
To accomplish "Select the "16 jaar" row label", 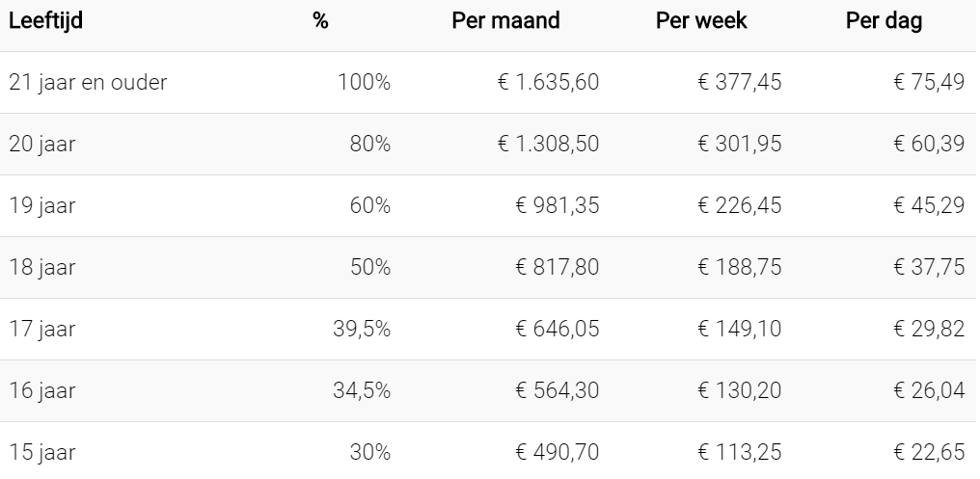I will (42, 391).
